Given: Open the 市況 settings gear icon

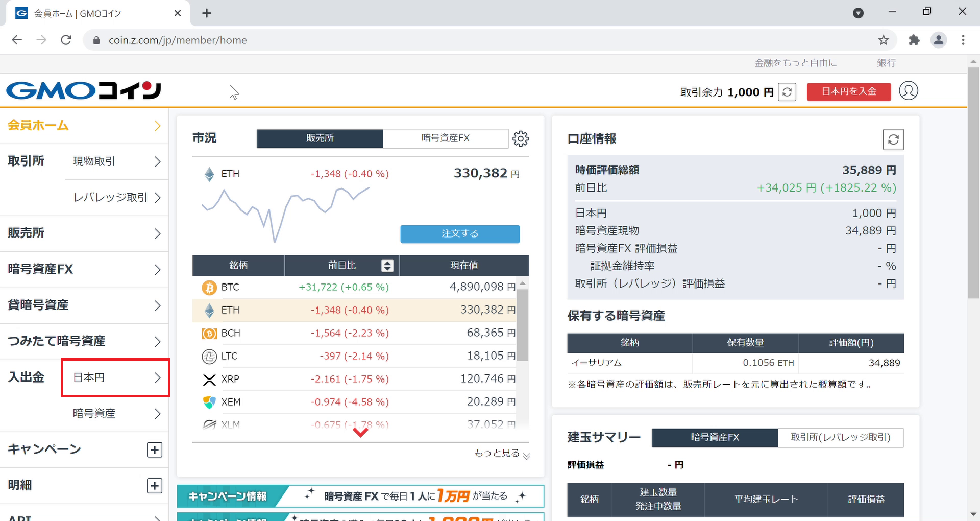Looking at the screenshot, I should point(521,138).
